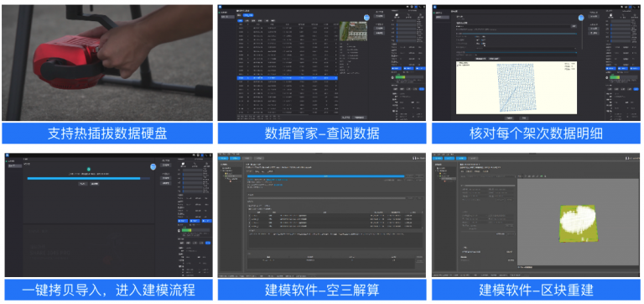
Task: Click app logo icon in 查阅数据 screen
Action: (221, 7)
